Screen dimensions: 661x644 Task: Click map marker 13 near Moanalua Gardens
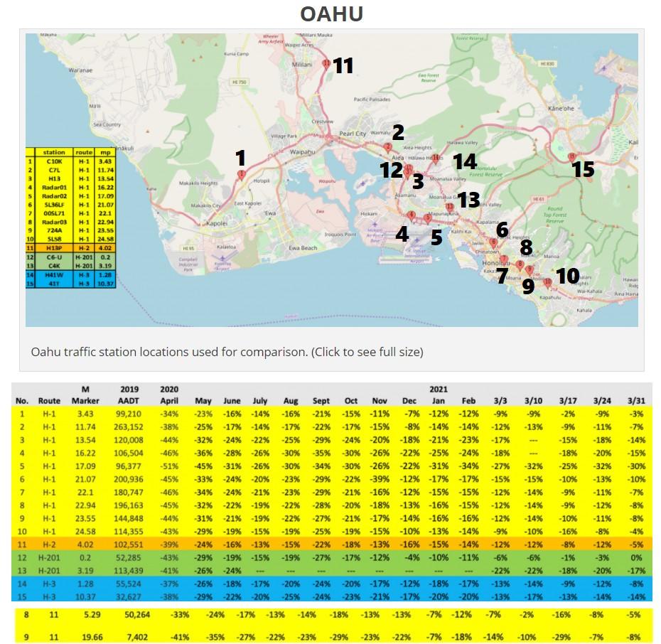pos(449,207)
